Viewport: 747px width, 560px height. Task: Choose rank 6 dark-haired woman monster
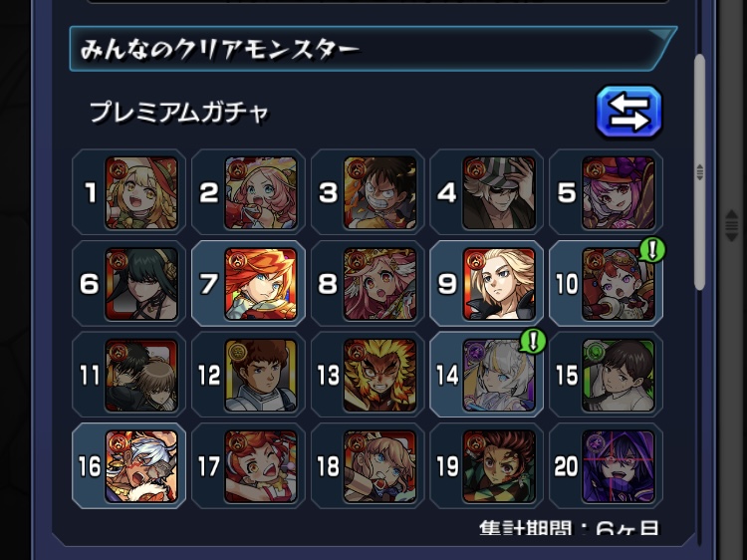(x=141, y=284)
